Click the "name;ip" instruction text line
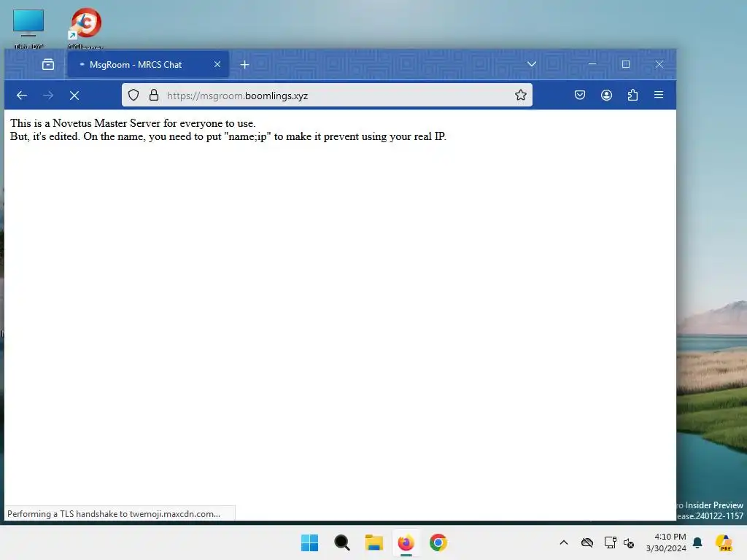Image resolution: width=747 pixels, height=560 pixels. coord(228,136)
